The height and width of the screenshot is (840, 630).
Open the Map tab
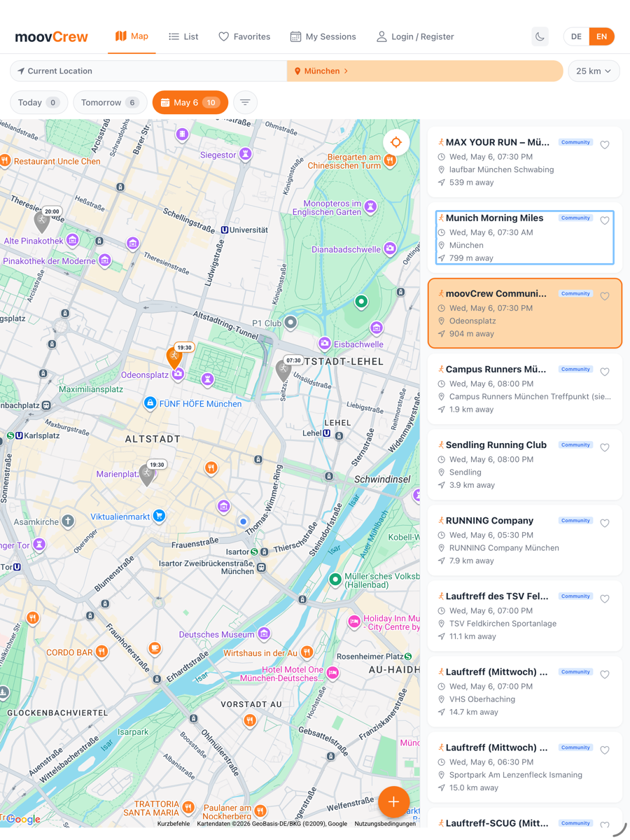[x=132, y=36]
